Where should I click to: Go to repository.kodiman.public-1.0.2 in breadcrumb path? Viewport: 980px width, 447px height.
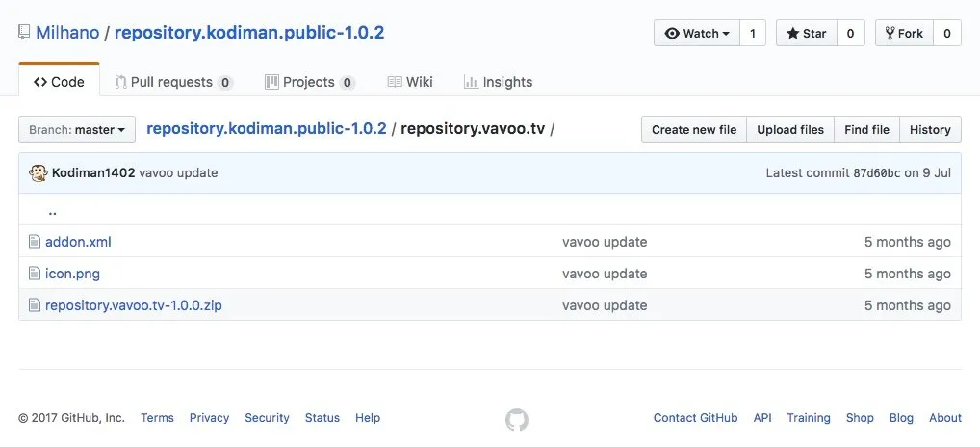click(x=267, y=129)
